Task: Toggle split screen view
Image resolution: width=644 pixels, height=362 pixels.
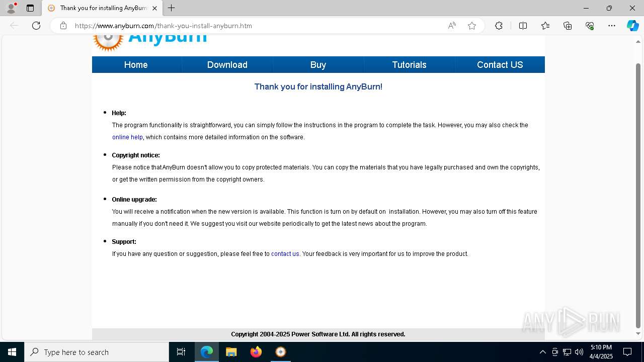Action: 523,26
